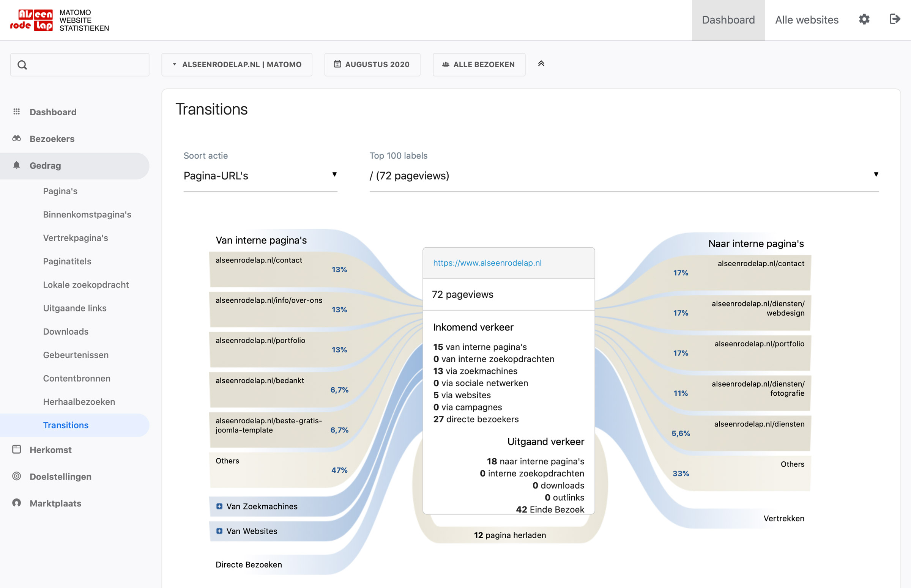Image resolution: width=911 pixels, height=588 pixels.
Task: Open the Soort actie dropdown
Action: point(260,176)
